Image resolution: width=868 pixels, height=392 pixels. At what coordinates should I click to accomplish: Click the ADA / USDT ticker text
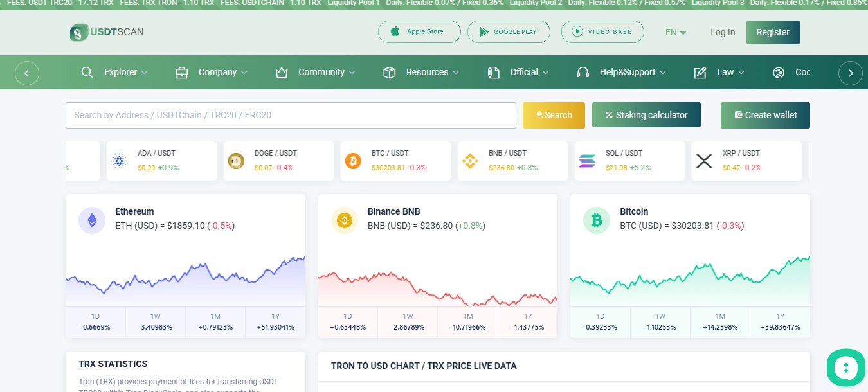156,154
